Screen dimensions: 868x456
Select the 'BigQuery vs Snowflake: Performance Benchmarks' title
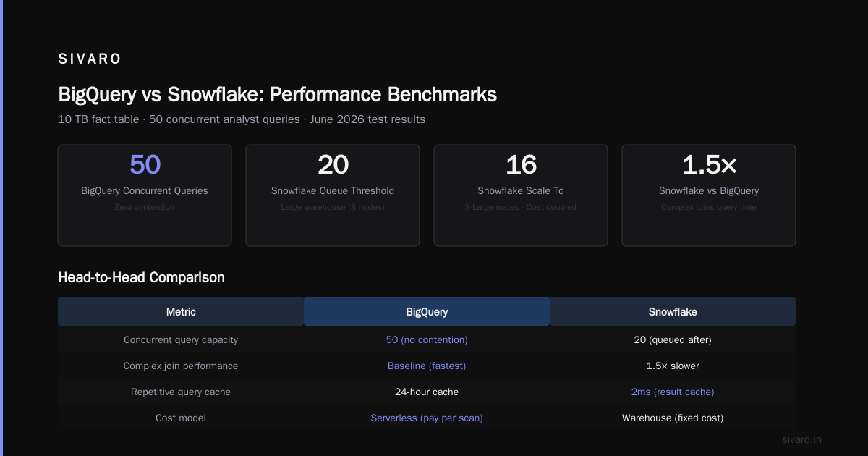point(277,94)
